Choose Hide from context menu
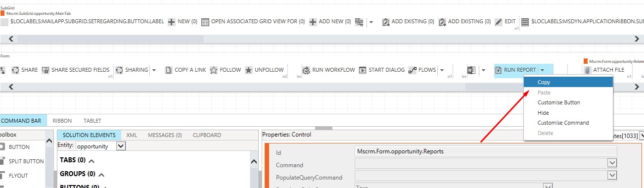644x188 pixels. (568, 113)
